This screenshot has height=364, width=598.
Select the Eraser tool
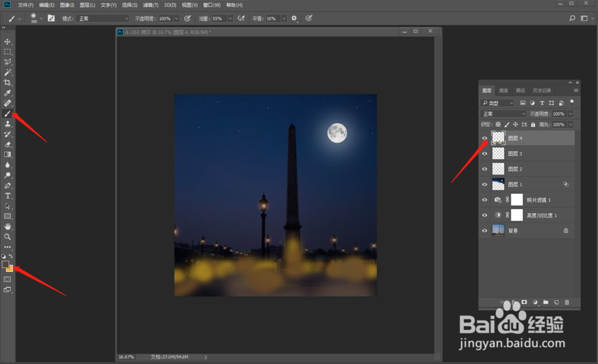click(x=7, y=145)
